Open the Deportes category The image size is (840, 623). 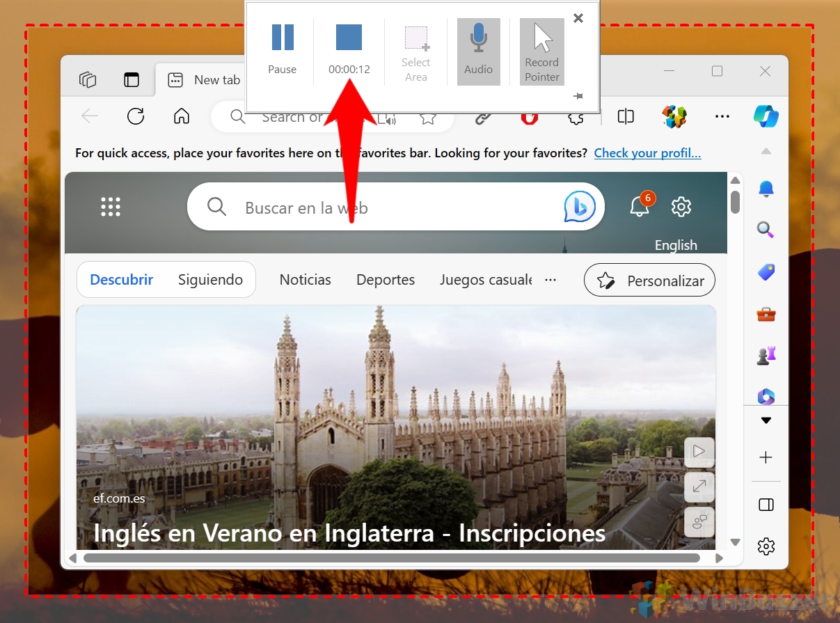point(386,280)
